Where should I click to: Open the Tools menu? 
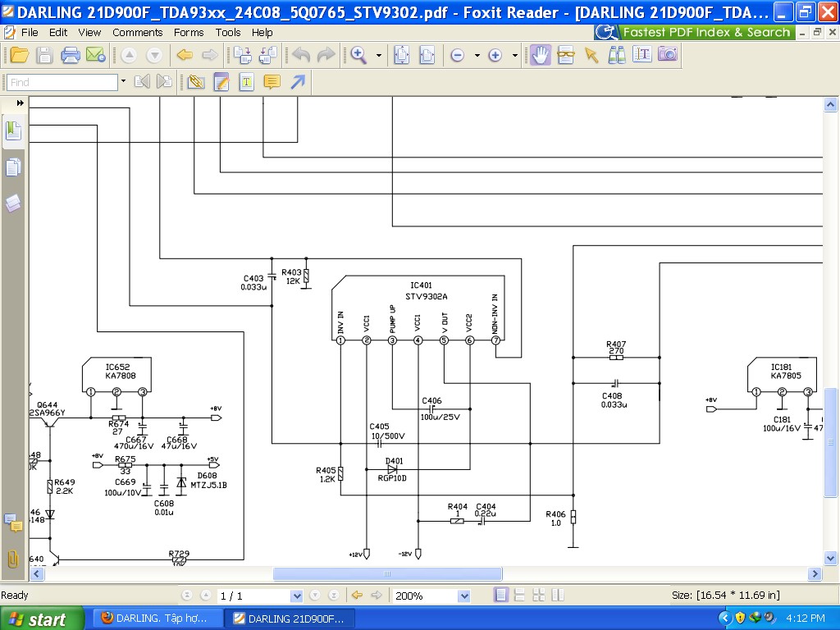point(228,33)
